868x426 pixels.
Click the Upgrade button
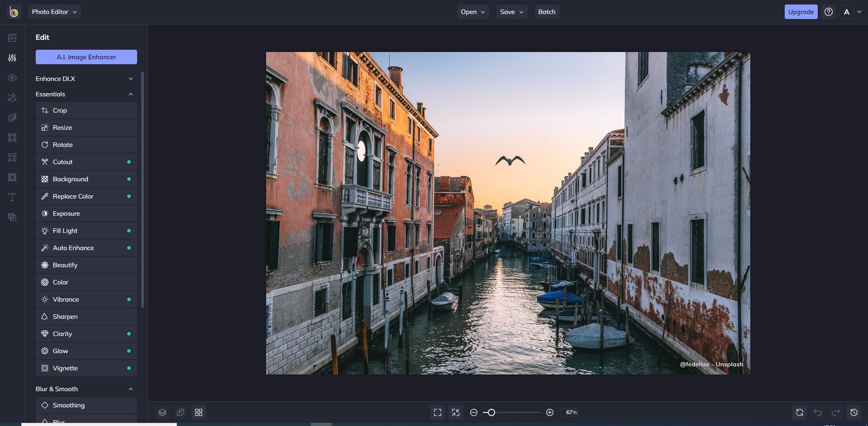coord(801,12)
